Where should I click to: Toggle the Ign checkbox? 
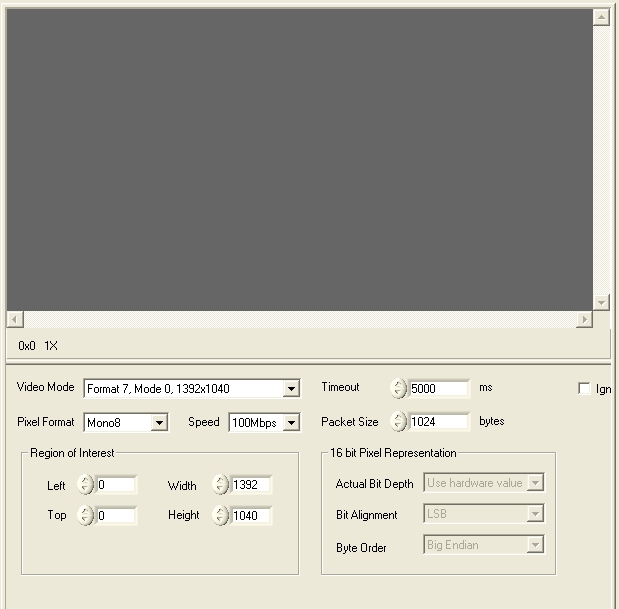point(584,388)
